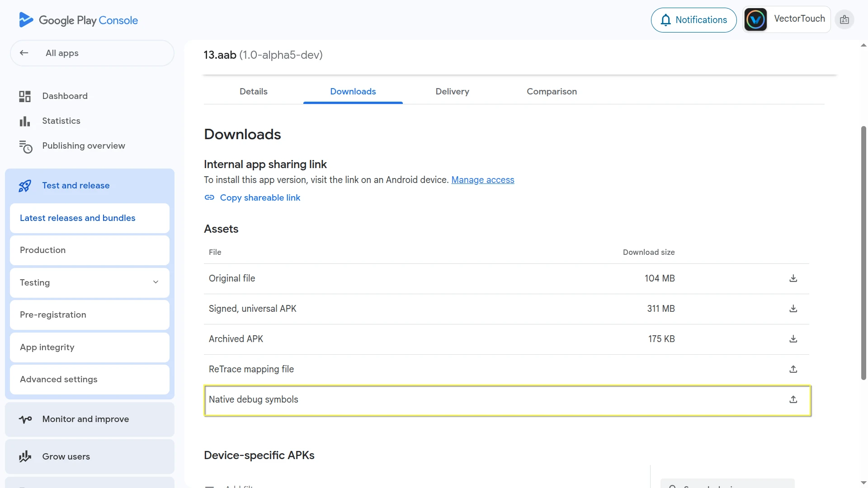Open Notifications panel

(693, 20)
